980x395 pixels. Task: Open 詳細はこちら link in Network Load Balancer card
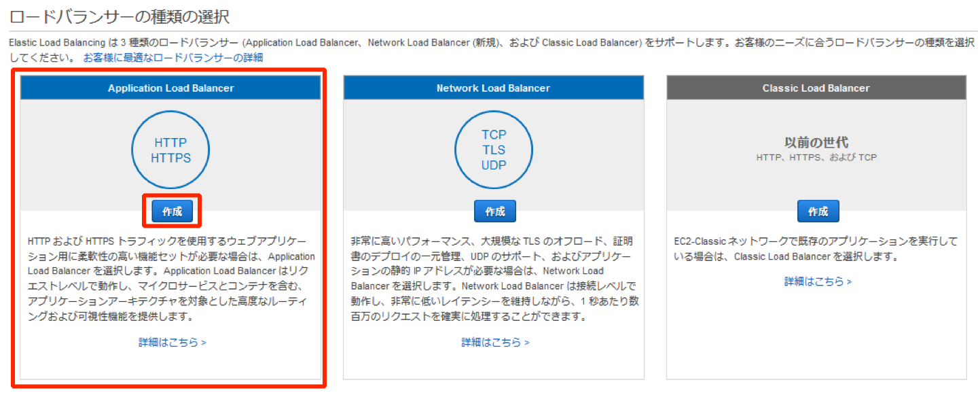coord(495,342)
